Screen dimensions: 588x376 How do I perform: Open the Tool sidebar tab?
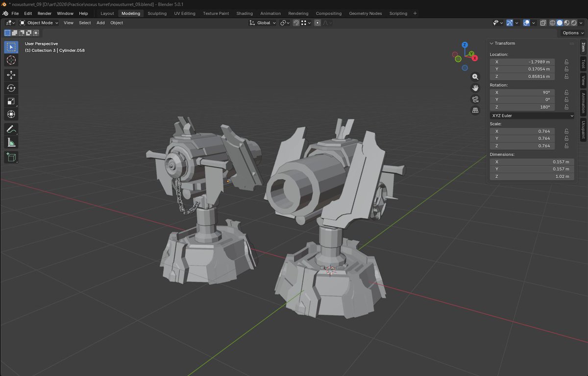(x=583, y=64)
